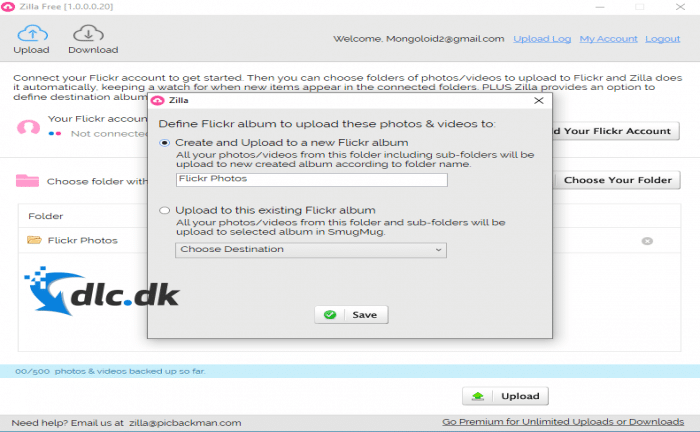Click the Flickr Photos album name field

(x=312, y=179)
